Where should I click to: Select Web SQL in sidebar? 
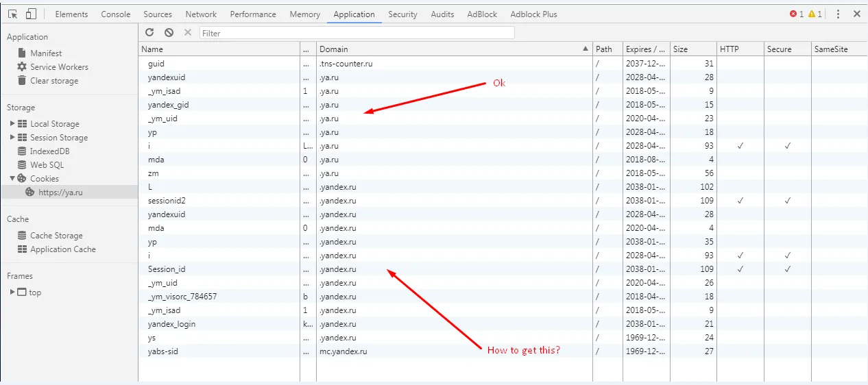click(x=47, y=164)
